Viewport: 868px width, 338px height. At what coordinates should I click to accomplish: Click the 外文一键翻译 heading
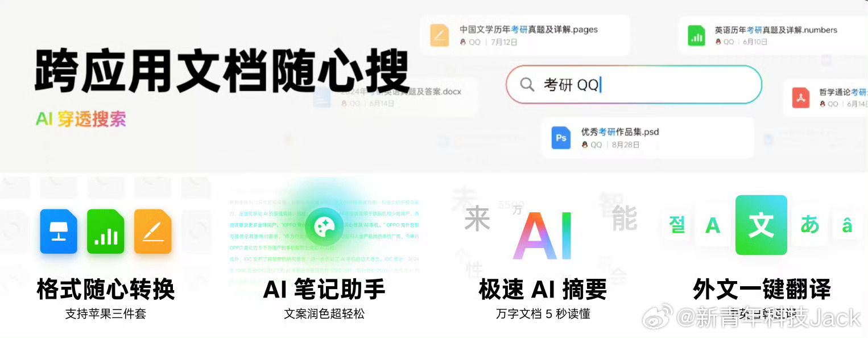tap(762, 289)
